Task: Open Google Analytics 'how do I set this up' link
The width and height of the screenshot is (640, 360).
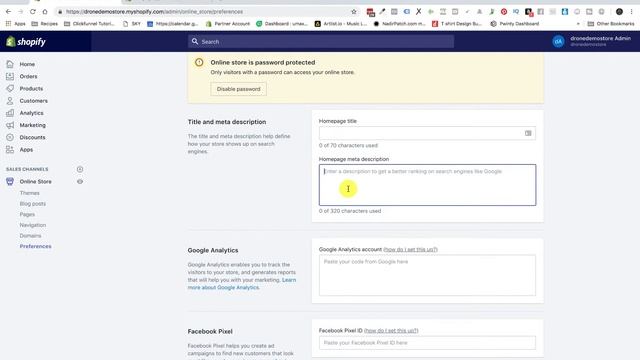Action: coord(410,249)
